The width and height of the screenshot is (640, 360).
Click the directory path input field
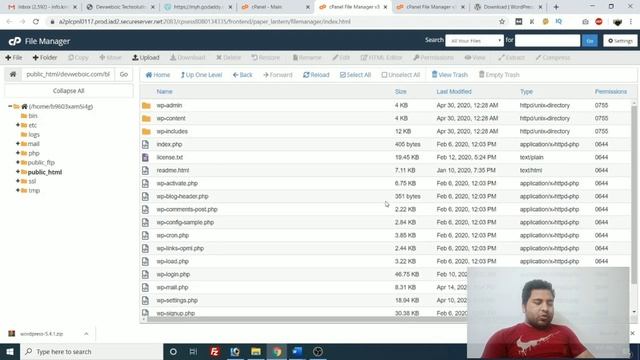[x=68, y=74]
